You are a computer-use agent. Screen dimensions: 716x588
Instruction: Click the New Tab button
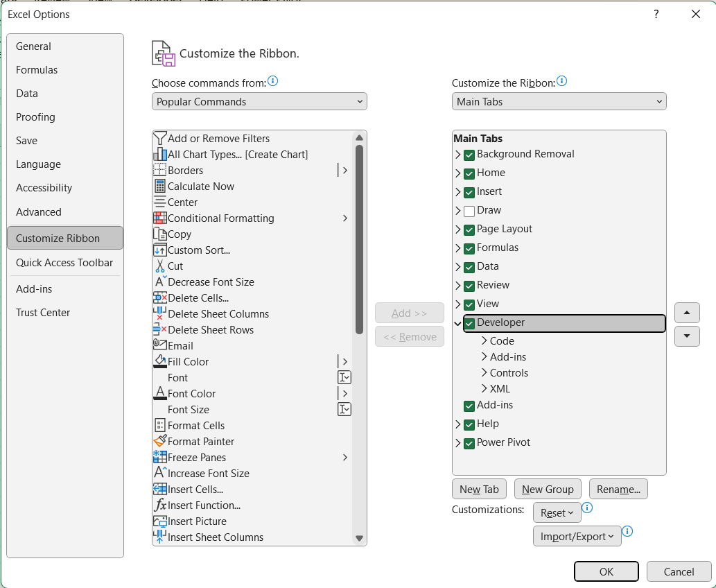tap(479, 490)
